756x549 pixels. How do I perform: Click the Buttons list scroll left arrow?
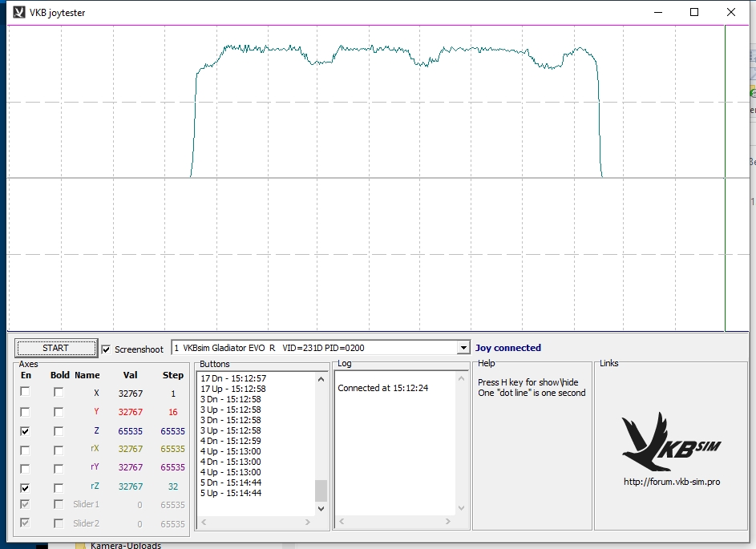[x=204, y=522]
